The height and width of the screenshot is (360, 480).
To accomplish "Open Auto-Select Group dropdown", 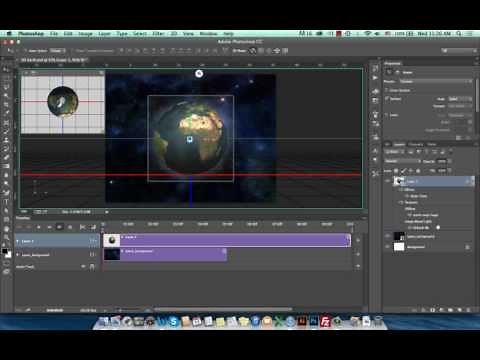I will pyautogui.click(x=58, y=51).
